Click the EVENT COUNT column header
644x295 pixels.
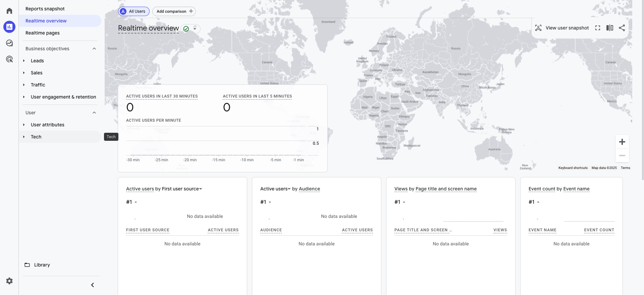pyautogui.click(x=599, y=230)
